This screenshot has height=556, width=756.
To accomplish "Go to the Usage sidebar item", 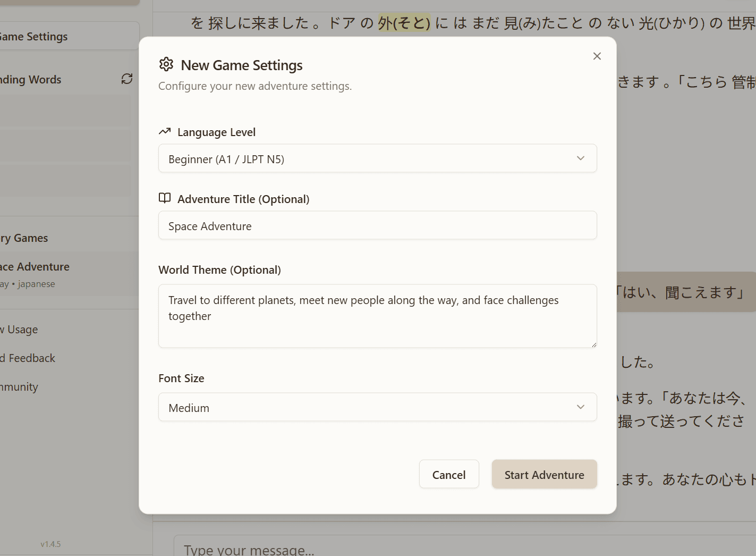I will point(21,330).
